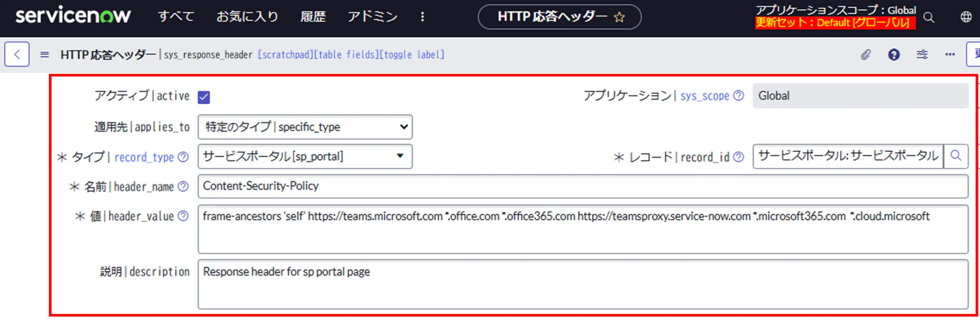
Task: Click the レコード record_id reference field
Action: pyautogui.click(x=848, y=156)
